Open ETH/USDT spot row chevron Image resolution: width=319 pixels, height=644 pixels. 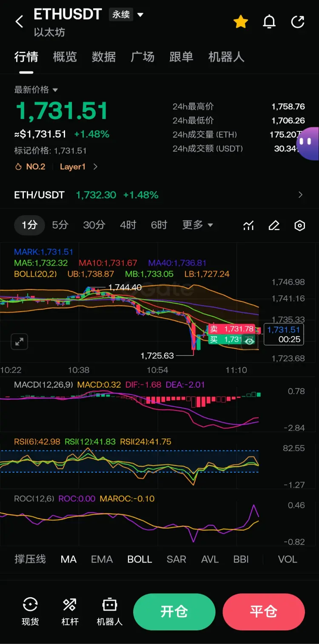click(300, 195)
